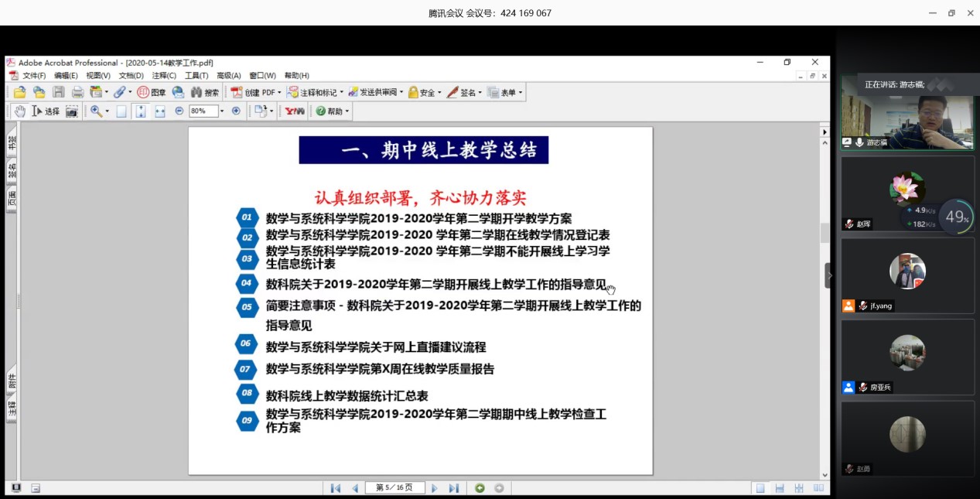The image size is (980, 499).
Task: Go to the next page arrow
Action: 435,488
